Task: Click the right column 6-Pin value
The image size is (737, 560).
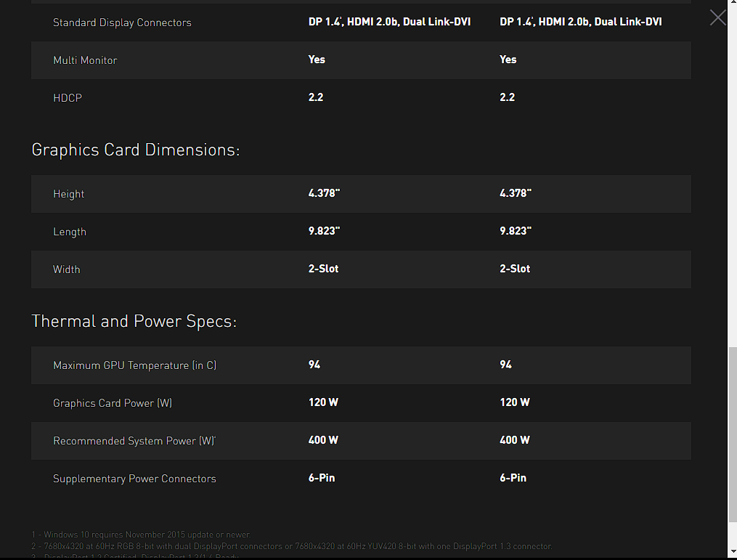Action: [x=513, y=478]
